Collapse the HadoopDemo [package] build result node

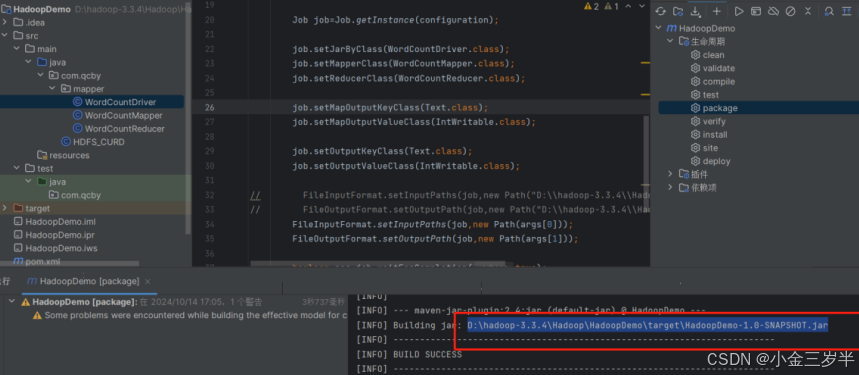pos(13,302)
